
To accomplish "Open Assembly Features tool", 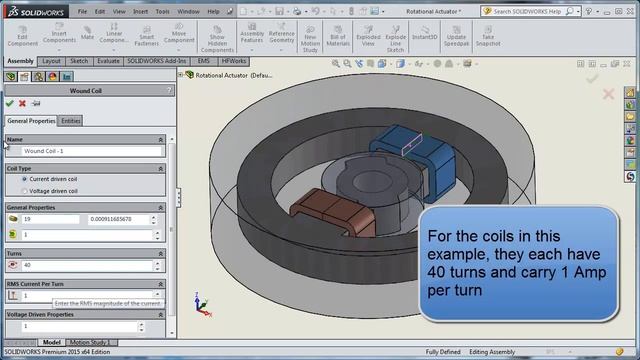I will point(252,33).
